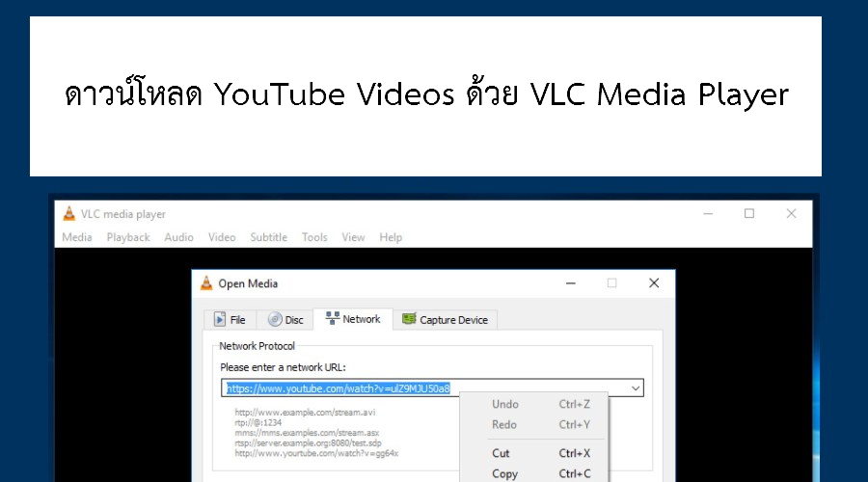868x482 pixels.
Task: Select the Network tab
Action: coord(353,319)
